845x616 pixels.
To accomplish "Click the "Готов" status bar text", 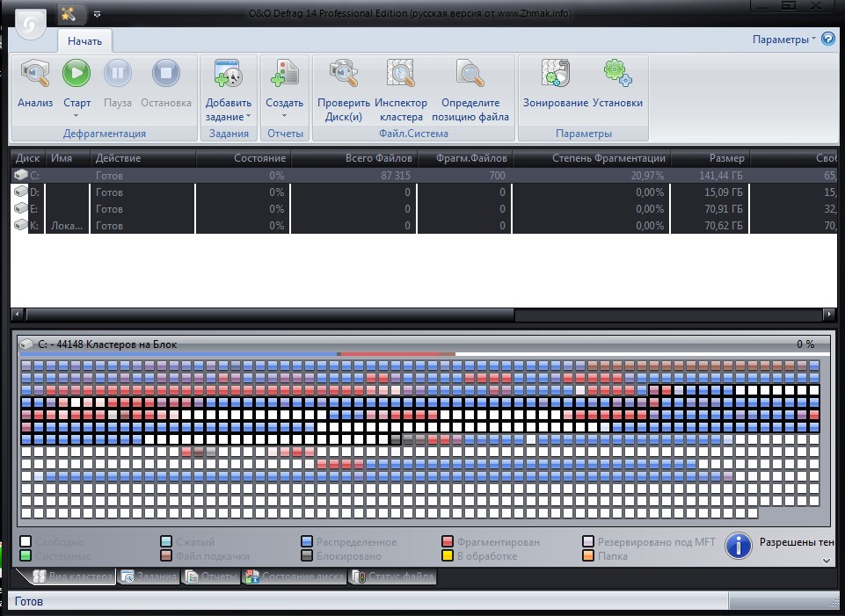I will pos(28,601).
